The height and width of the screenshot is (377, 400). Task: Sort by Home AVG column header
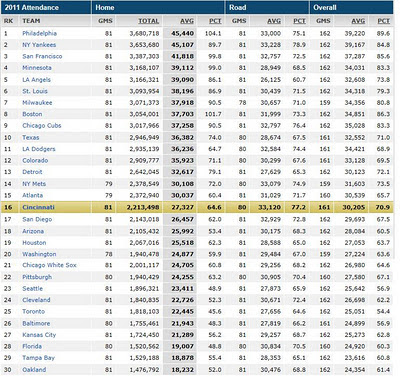pos(187,21)
